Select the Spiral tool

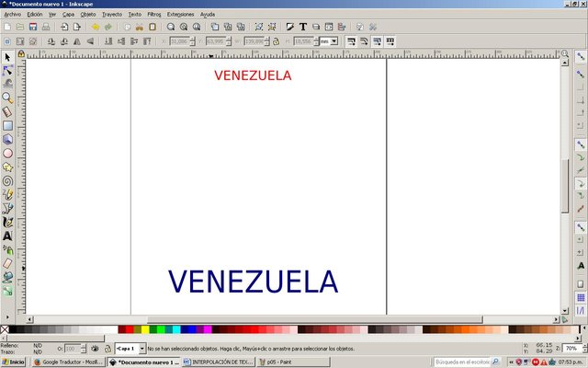tap(7, 181)
